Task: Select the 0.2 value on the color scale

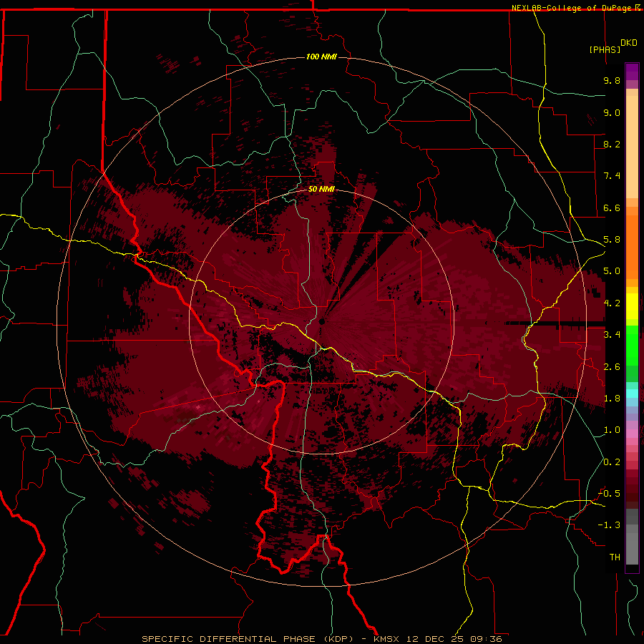Action: (x=612, y=462)
